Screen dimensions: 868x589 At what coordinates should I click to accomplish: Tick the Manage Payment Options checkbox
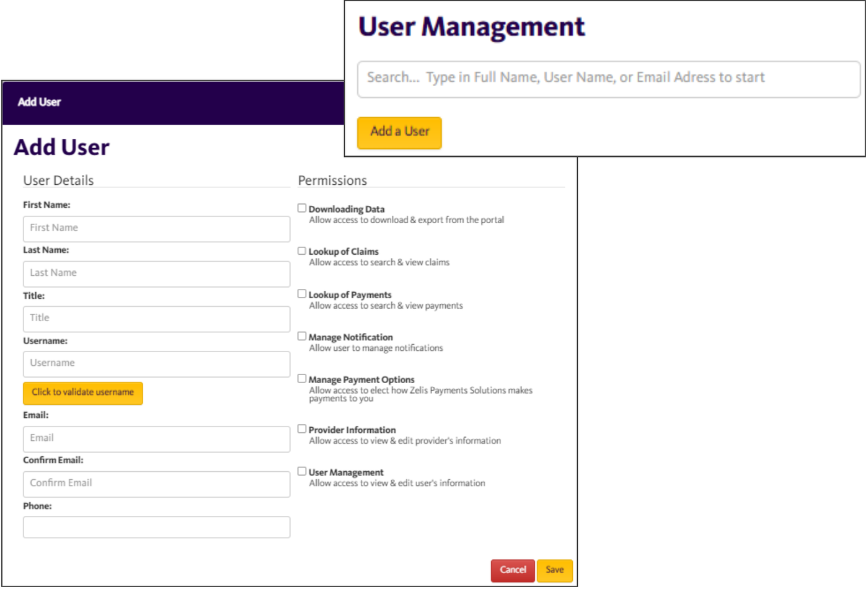[x=302, y=378]
